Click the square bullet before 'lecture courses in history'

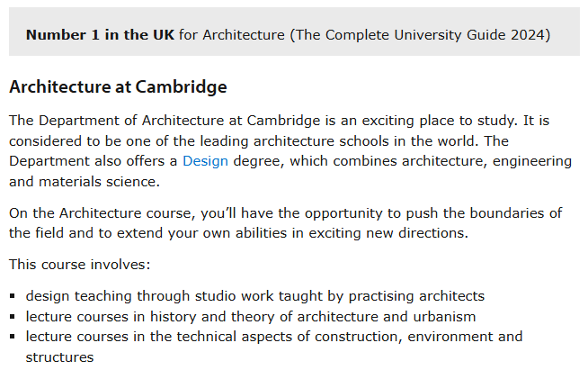click(13, 317)
